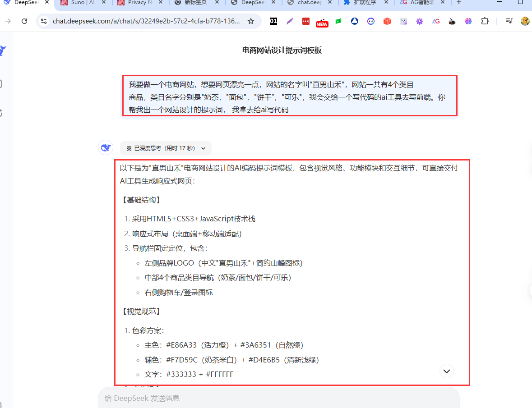Click the '给 DeepSeek 发送消息' message input

coord(278,398)
